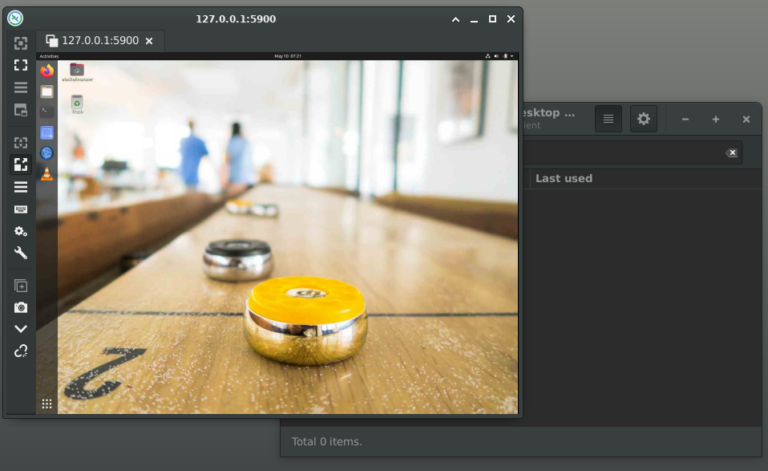
Task: Toggle the highlighted scaled mode button
Action: point(20,165)
